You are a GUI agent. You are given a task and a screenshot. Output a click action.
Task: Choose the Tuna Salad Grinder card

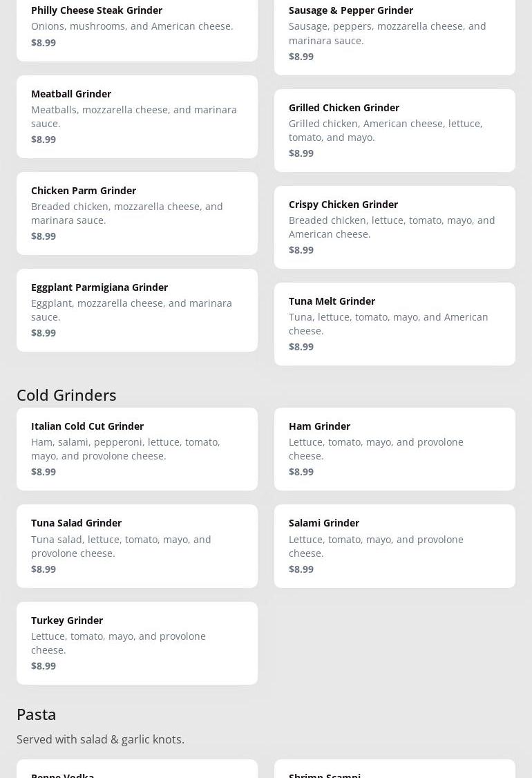[x=137, y=547]
